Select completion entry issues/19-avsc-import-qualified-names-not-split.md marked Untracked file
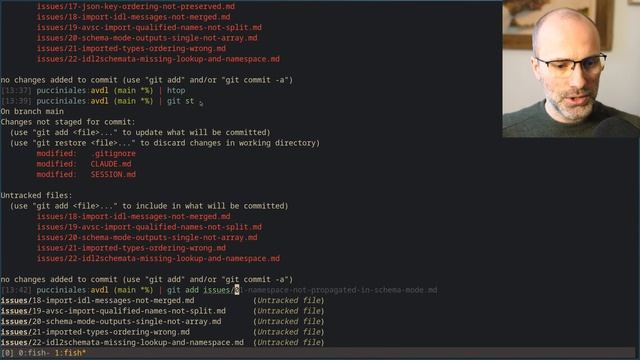The height and width of the screenshot is (360, 640). [162, 311]
